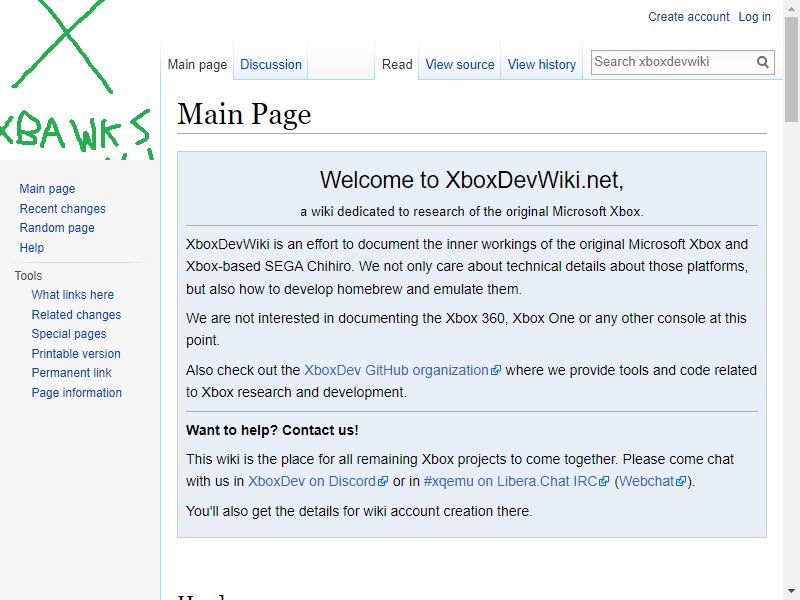This screenshot has height=600, width=800.
Task: Click the Tools sidebar heading
Action: (28, 276)
